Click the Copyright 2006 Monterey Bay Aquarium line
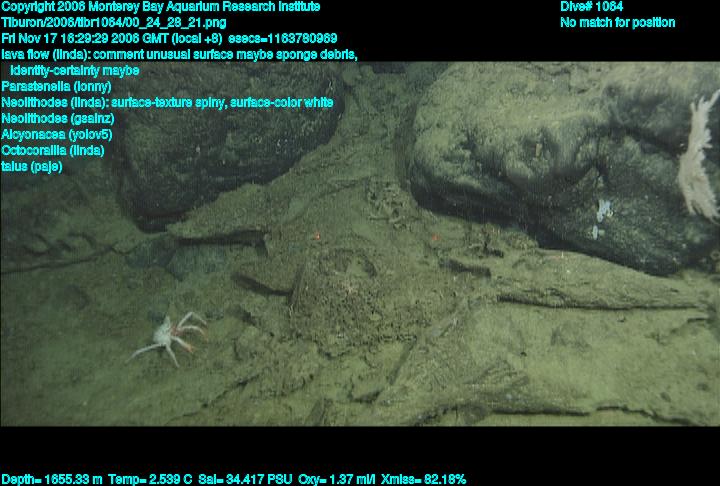 click(161, 6)
